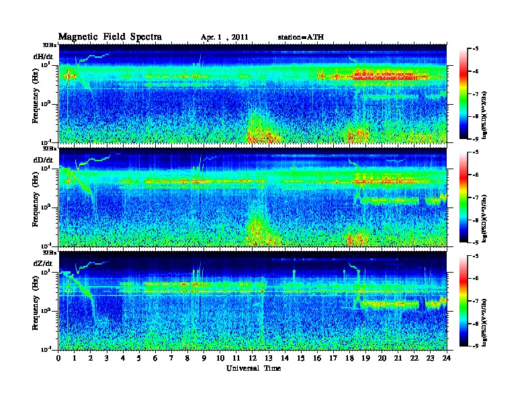Screen dimensions: 532x411
Task: Click hour 12 on the time axis
Action: pos(253,359)
